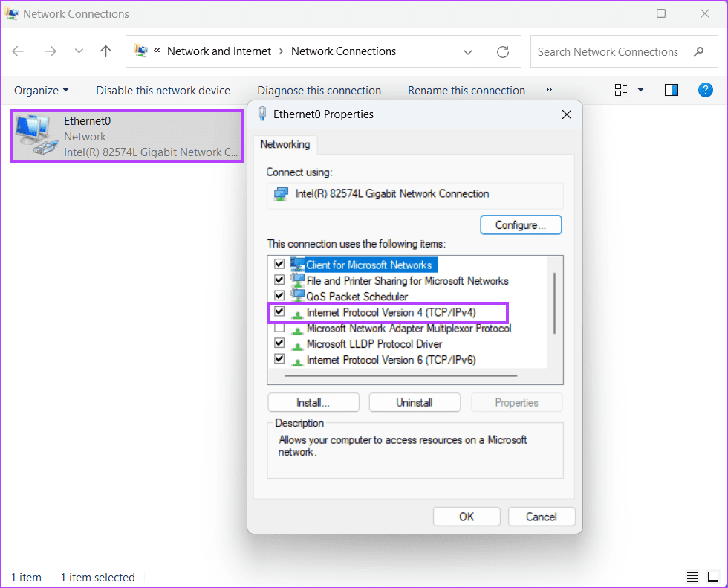Maximize the Network Connections window
728x588 pixels.
tap(661, 13)
